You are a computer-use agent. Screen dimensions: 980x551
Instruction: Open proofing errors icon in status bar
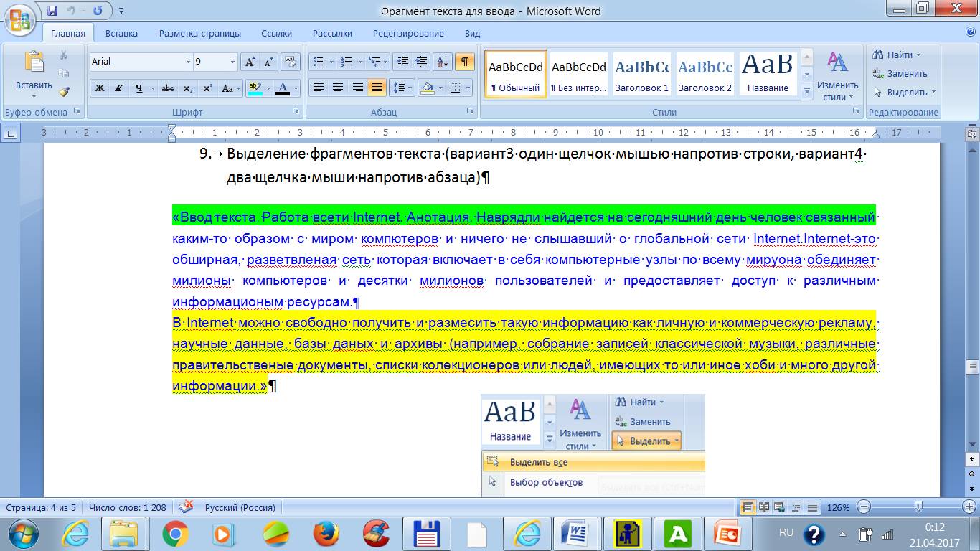186,507
